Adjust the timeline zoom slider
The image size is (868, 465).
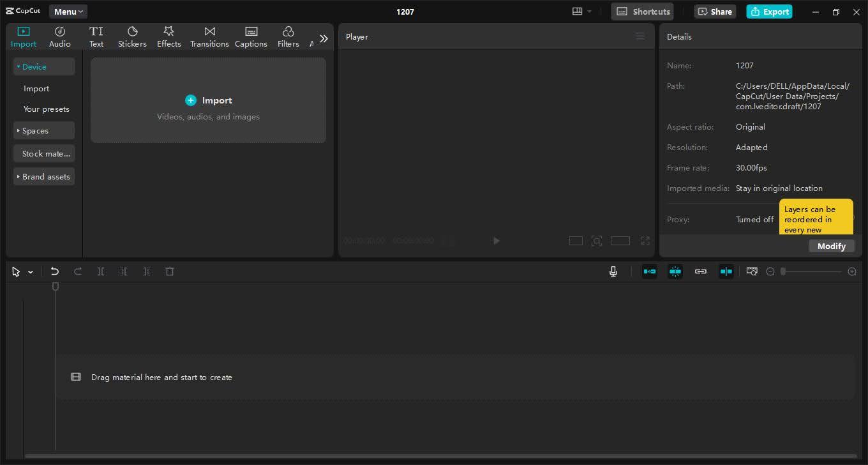pos(811,271)
